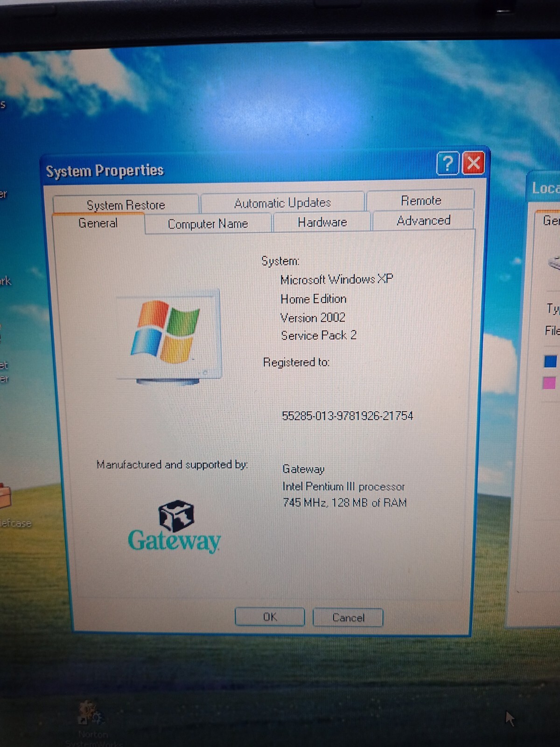Open the Automatic Updates tab

[x=282, y=203]
